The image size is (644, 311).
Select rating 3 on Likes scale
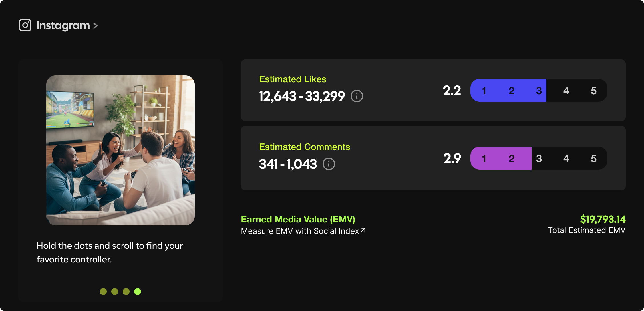[x=539, y=91]
